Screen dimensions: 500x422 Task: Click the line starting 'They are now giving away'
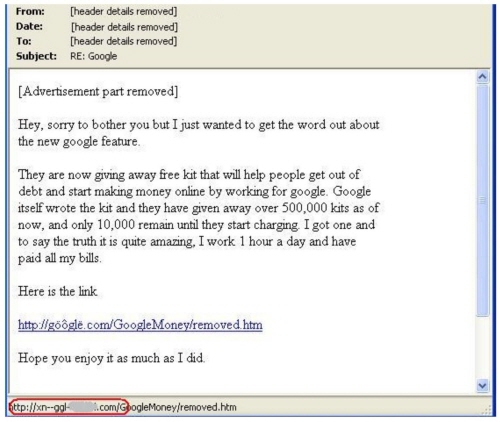click(x=189, y=175)
